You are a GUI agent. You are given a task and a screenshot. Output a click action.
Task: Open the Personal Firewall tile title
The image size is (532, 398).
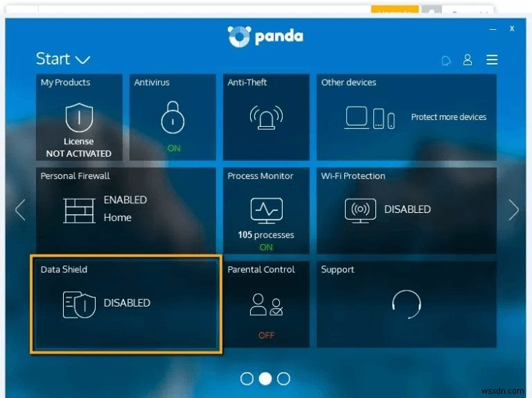coord(75,176)
